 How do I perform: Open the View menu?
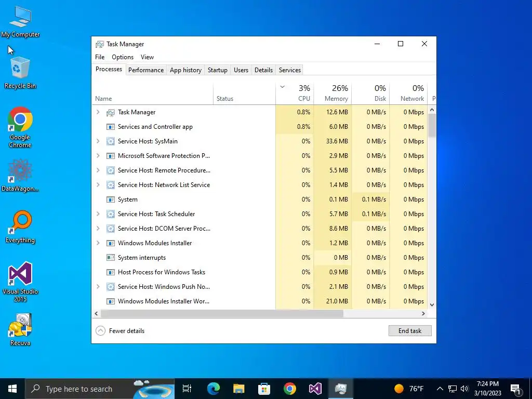[147, 57]
